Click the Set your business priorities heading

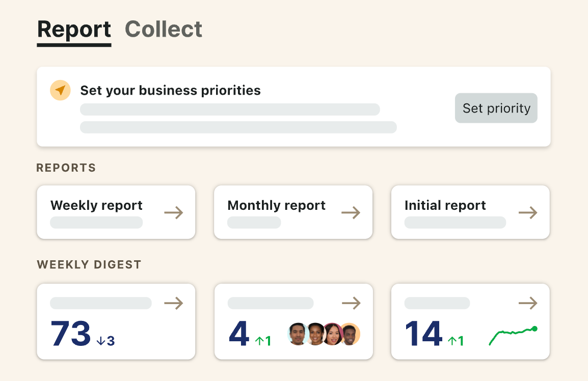[170, 91]
